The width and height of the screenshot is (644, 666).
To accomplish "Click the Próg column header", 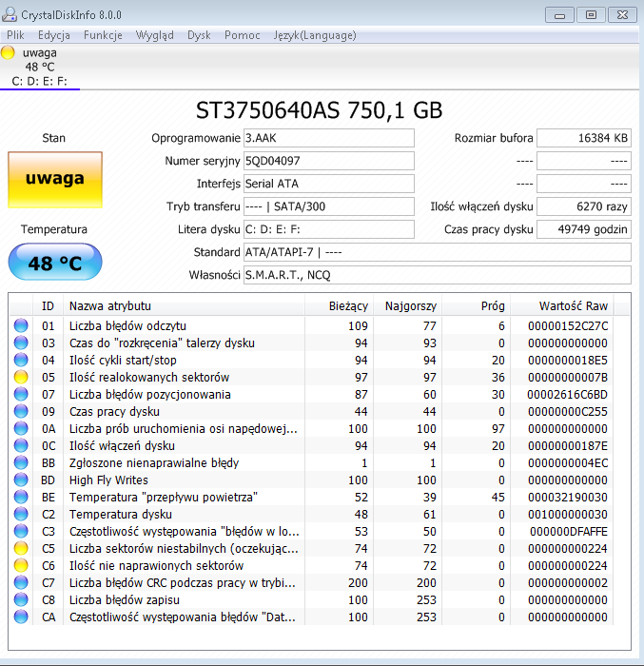I will (x=477, y=305).
